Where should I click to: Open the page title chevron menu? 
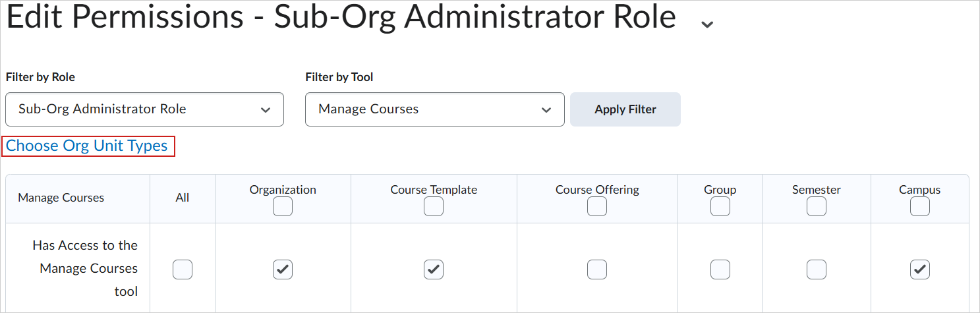tap(707, 24)
